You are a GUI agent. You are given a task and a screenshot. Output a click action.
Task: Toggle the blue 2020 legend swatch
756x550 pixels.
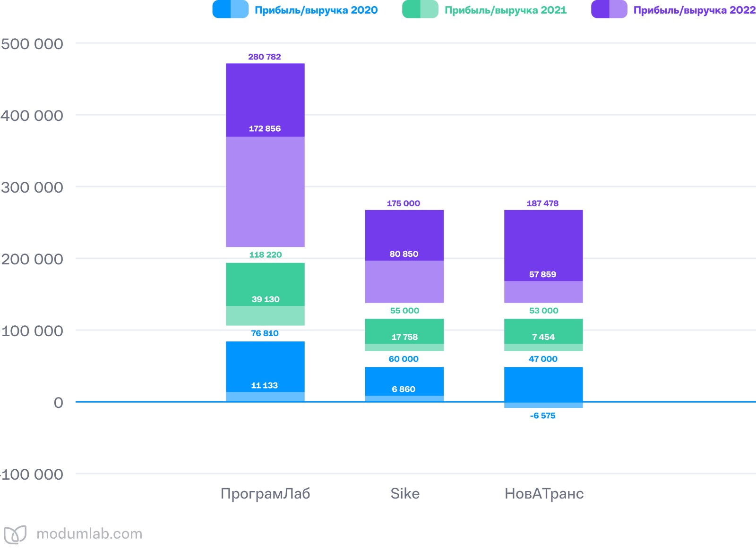[230, 9]
